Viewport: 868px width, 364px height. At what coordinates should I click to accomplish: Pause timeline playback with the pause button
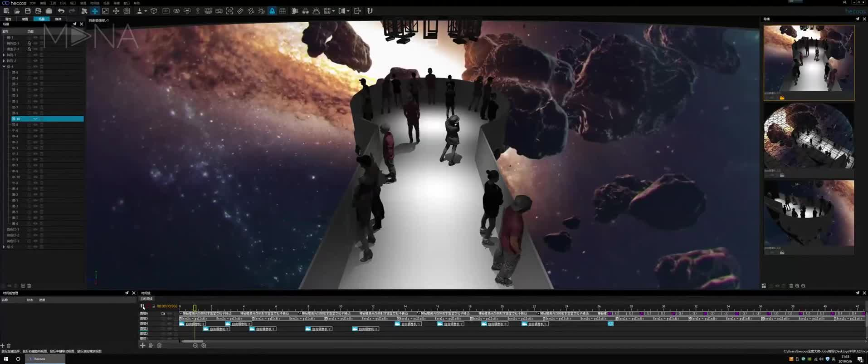(x=142, y=306)
